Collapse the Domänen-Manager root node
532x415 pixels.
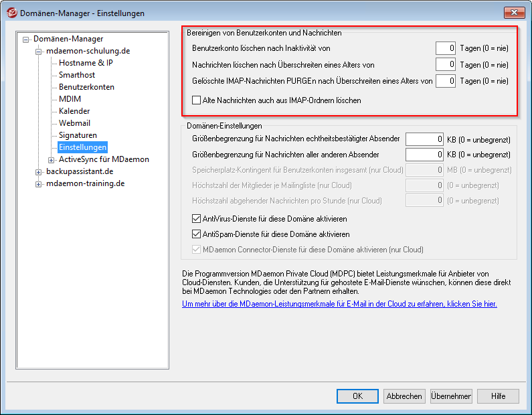pyautogui.click(x=26, y=39)
